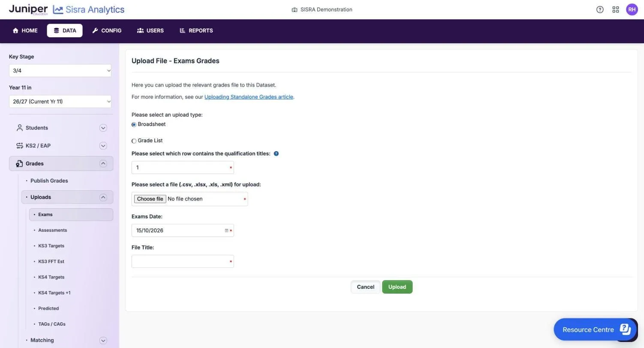Open the Exams Date calendar picker icon
This screenshot has height=348, width=644.
227,231
